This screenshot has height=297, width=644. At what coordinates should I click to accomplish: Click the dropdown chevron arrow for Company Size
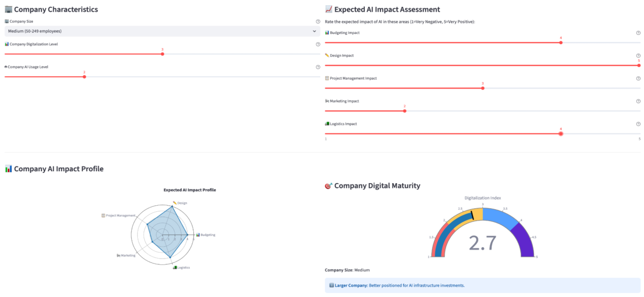pos(314,31)
